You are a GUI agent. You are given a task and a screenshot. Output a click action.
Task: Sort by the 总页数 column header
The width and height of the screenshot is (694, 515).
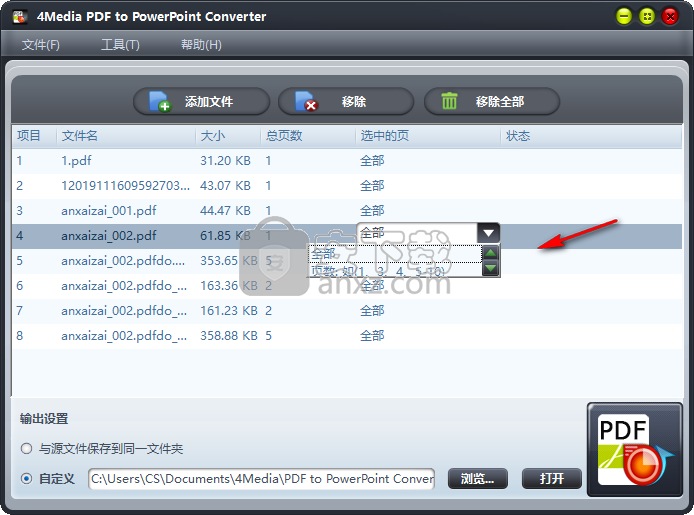tap(308, 136)
